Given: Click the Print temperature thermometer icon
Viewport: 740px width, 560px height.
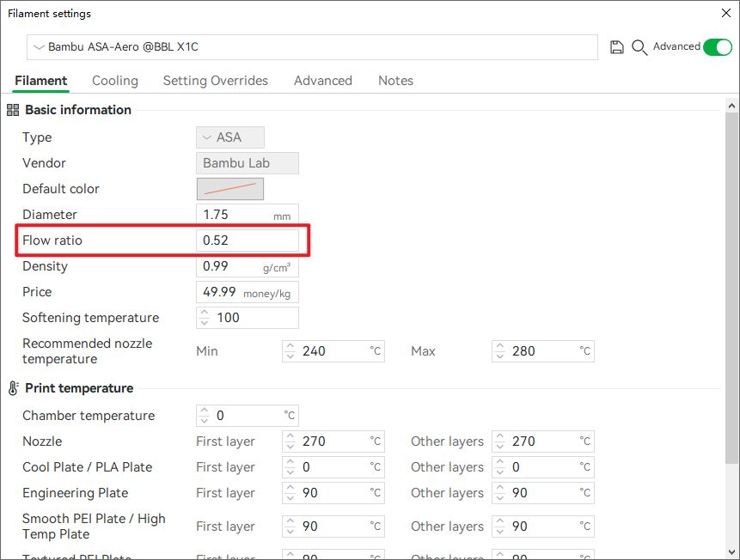Looking at the screenshot, I should click(x=13, y=388).
